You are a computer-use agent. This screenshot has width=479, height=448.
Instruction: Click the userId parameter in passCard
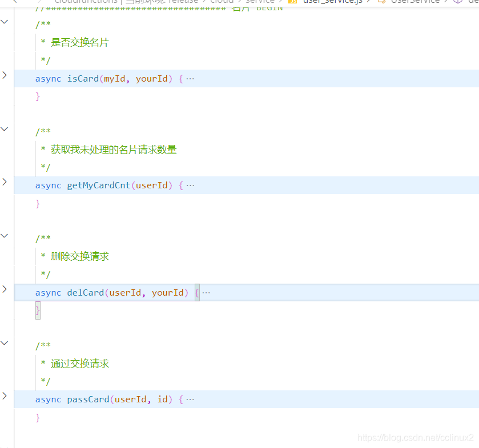130,399
